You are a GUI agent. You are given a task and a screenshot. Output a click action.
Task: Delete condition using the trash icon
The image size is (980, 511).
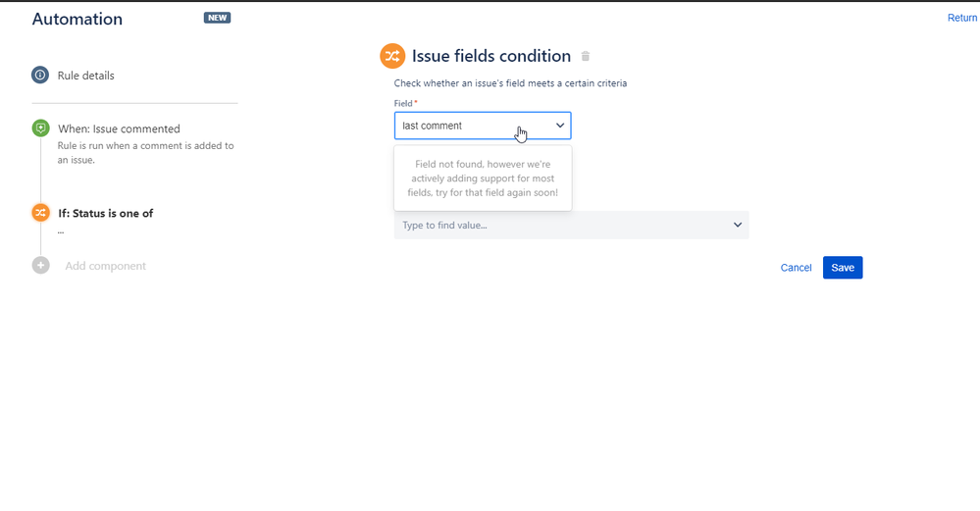click(x=586, y=56)
